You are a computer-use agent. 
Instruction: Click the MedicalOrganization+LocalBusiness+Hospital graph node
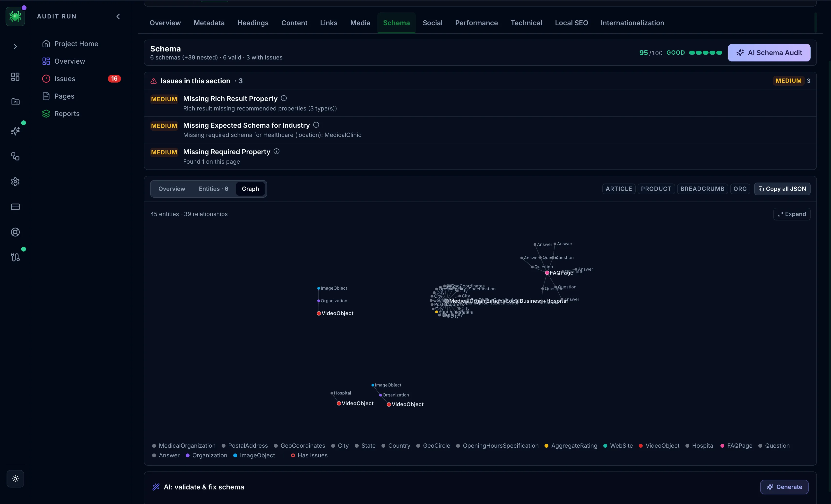coord(447,301)
